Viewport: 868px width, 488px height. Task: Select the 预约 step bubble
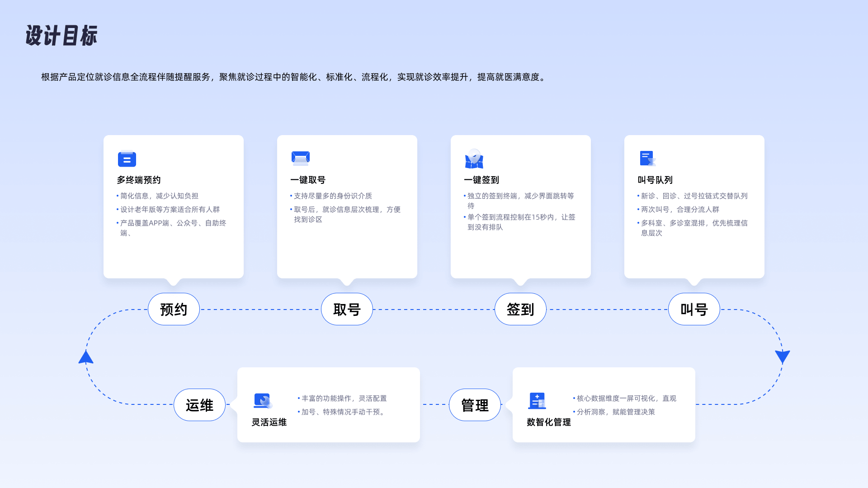174,310
